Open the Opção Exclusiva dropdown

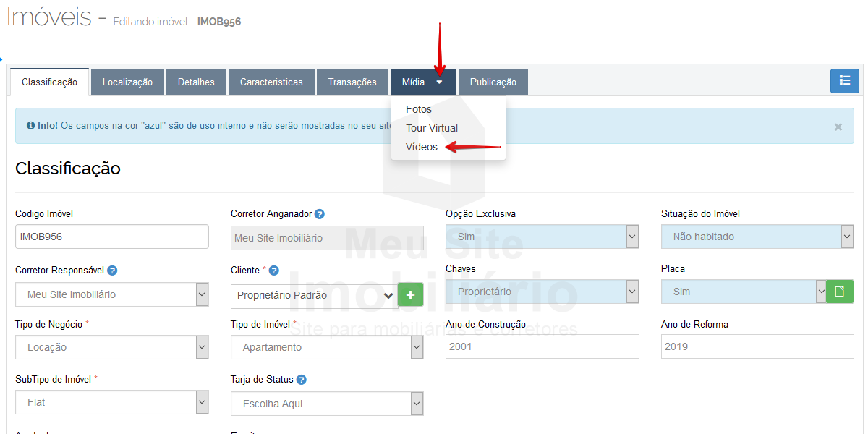tap(542, 237)
